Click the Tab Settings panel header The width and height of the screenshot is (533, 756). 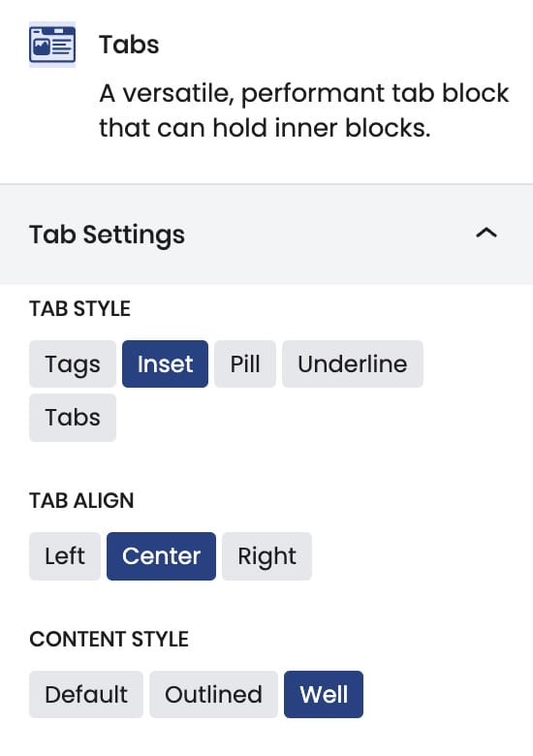point(266,235)
